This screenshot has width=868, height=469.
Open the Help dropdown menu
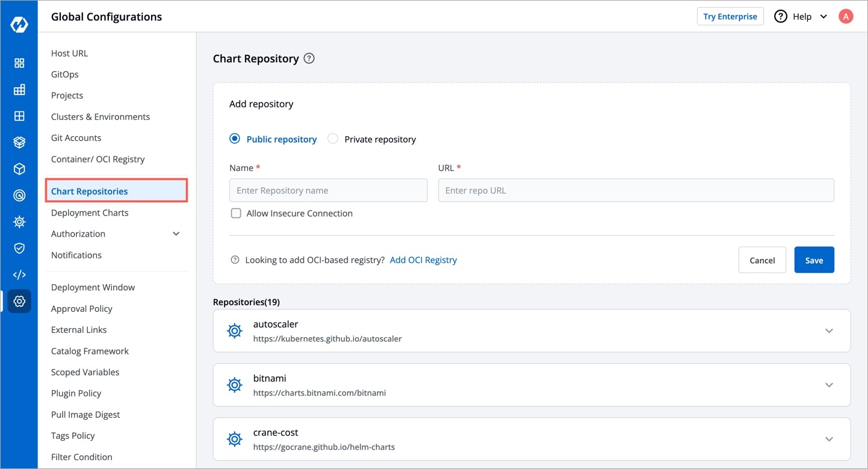click(x=801, y=17)
